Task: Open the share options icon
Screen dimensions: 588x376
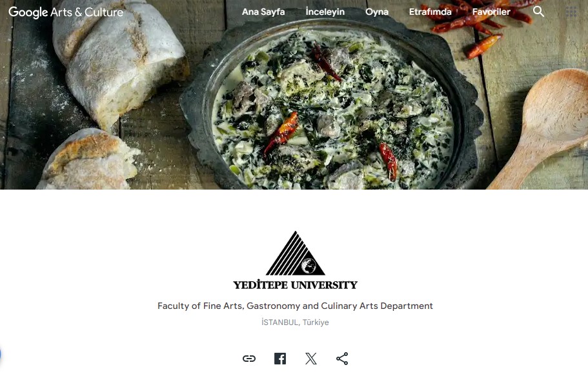Action: pyautogui.click(x=342, y=359)
